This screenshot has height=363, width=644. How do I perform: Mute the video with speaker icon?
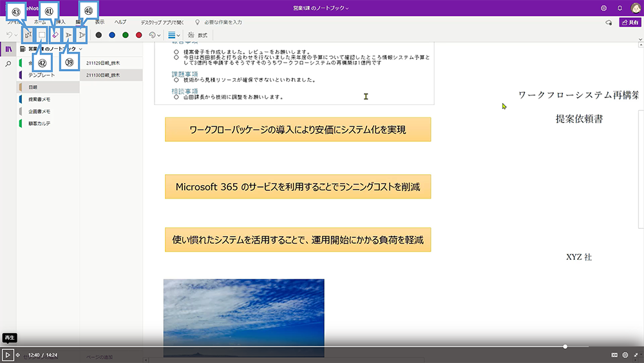tap(18, 355)
